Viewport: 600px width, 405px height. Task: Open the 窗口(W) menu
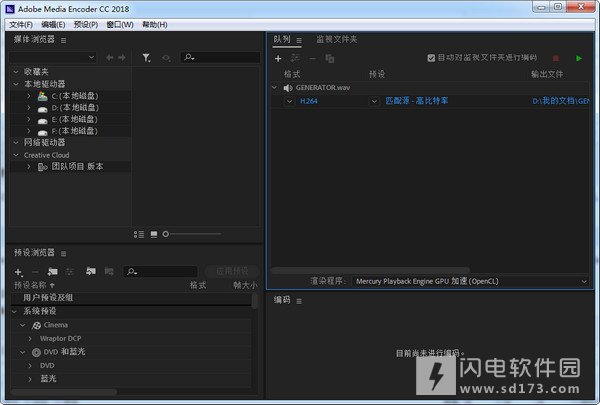click(120, 25)
